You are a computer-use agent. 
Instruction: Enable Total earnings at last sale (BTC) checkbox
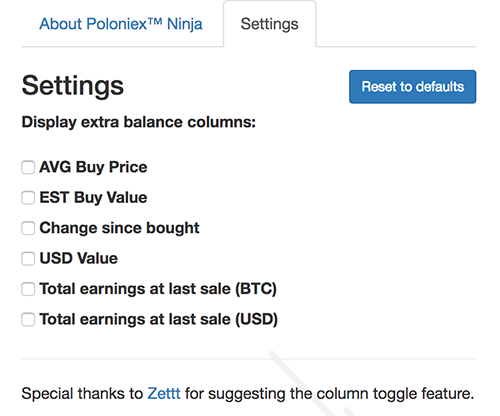click(28, 289)
